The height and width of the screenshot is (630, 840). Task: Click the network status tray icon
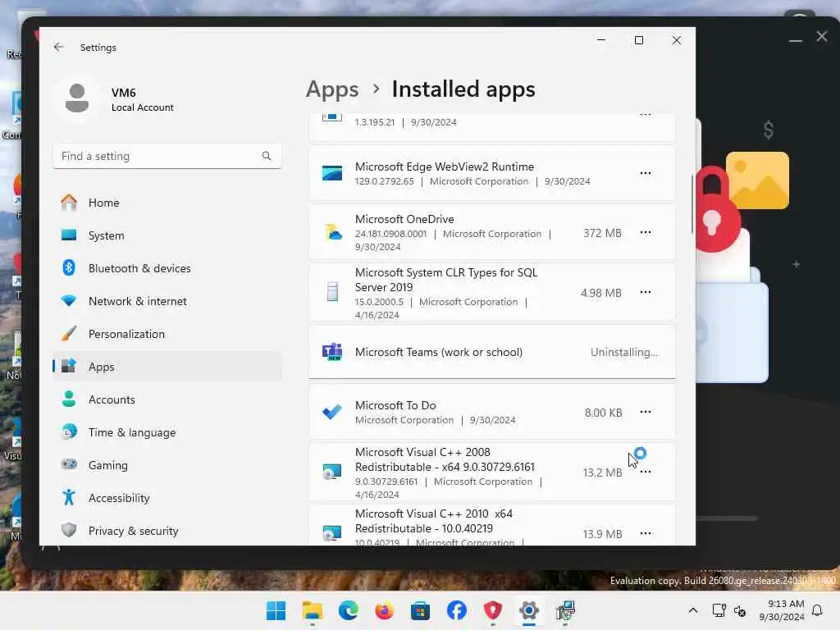(x=719, y=610)
